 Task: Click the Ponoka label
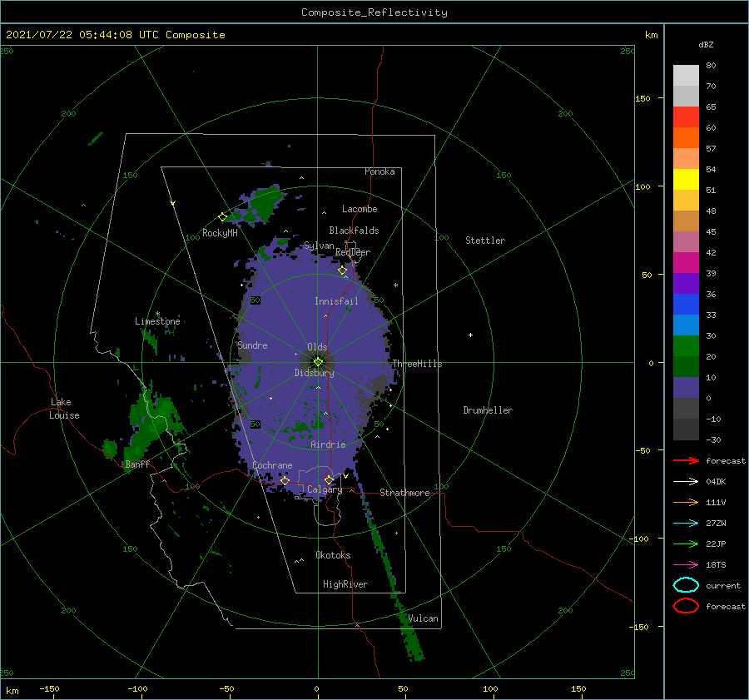[379, 171]
